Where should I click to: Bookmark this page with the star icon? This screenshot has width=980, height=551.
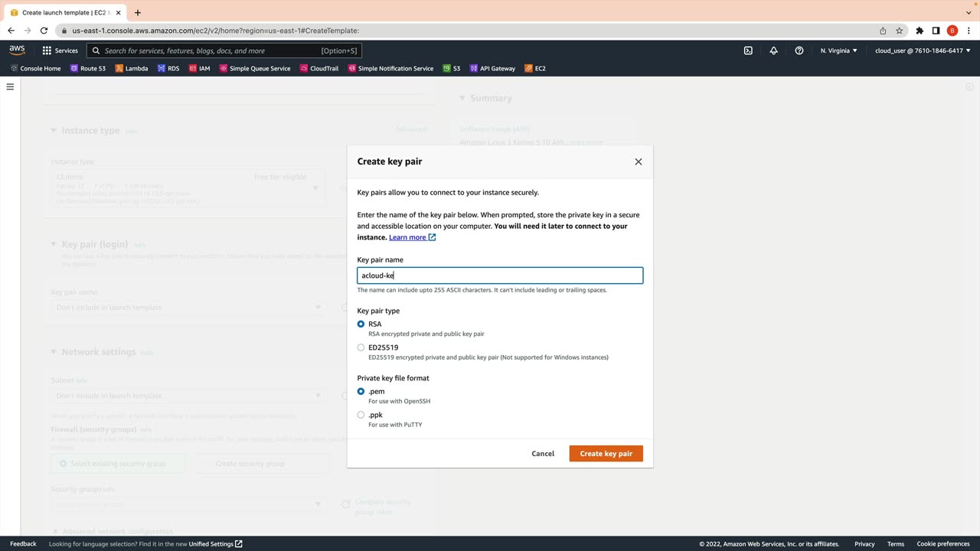tap(900, 31)
